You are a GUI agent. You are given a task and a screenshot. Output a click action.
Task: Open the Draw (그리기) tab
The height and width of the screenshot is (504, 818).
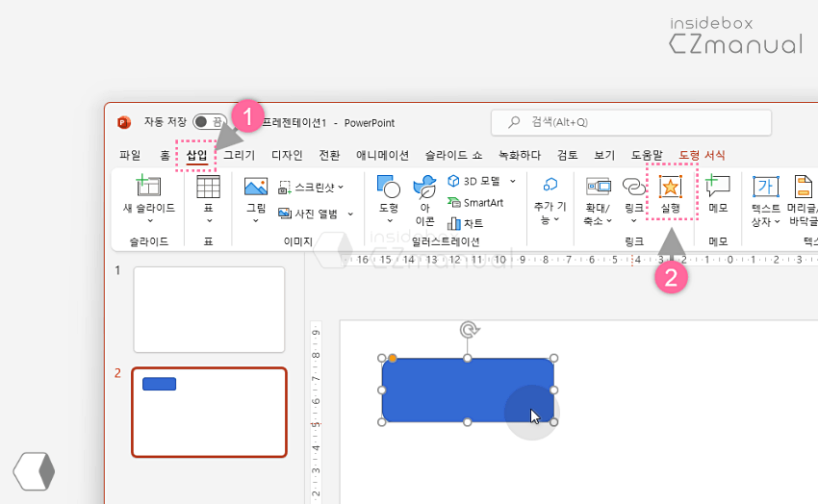pyautogui.click(x=239, y=155)
